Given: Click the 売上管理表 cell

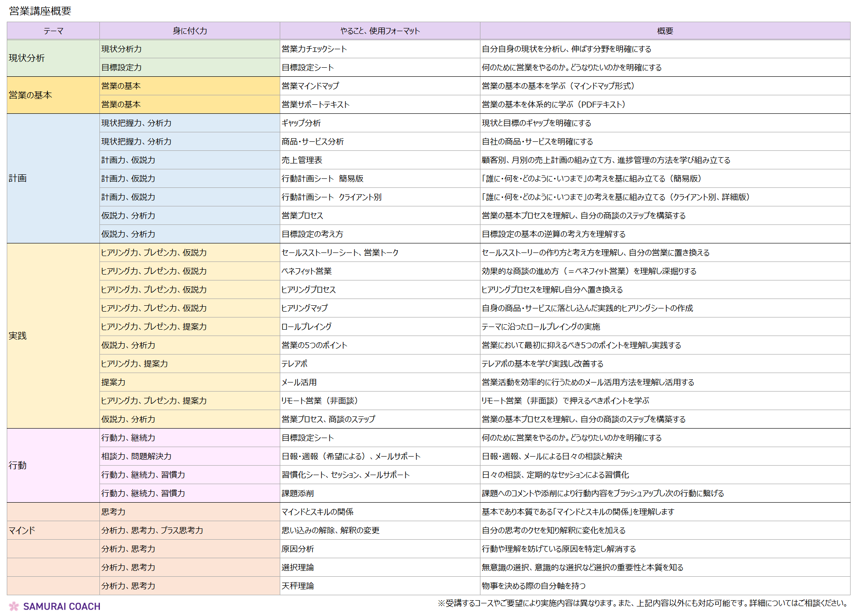Looking at the screenshot, I should tap(301, 160).
